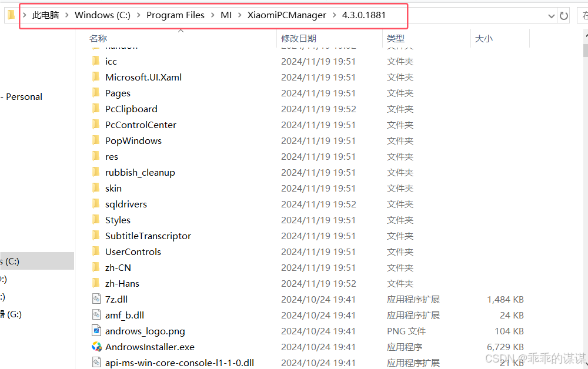The height and width of the screenshot is (369, 588).
Task: Click the vertical scrollbar thumb
Action: tap(586, 51)
